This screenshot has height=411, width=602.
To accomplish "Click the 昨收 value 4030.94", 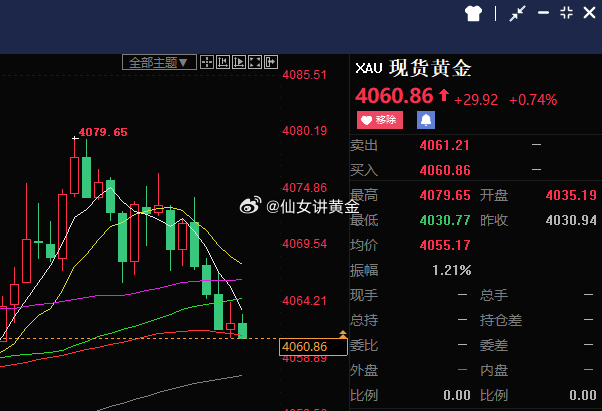I will [571, 220].
